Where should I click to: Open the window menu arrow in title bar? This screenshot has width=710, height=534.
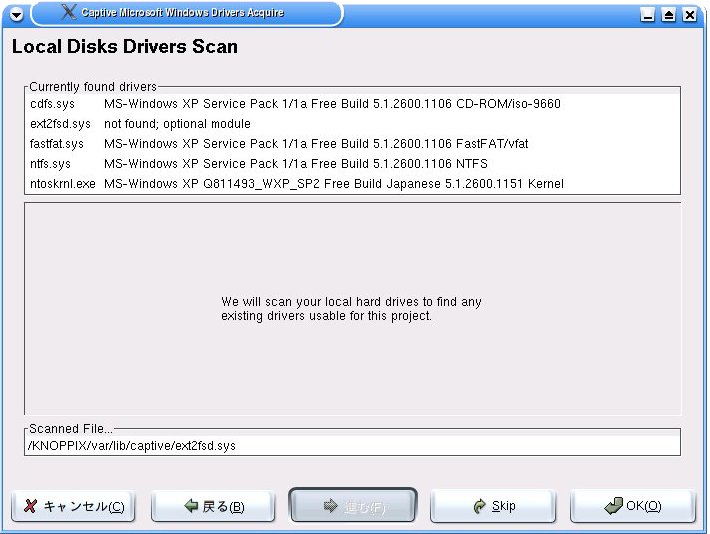(16, 14)
